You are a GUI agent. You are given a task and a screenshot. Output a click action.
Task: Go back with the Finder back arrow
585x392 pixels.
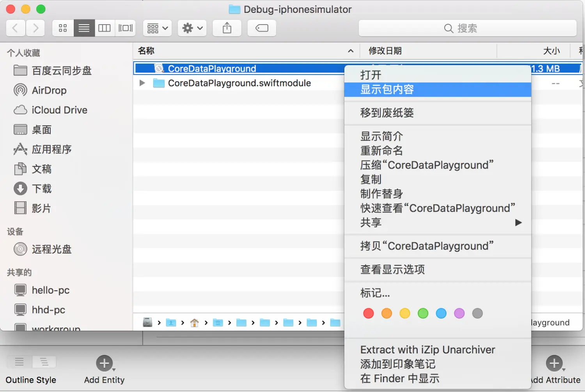tap(16, 28)
